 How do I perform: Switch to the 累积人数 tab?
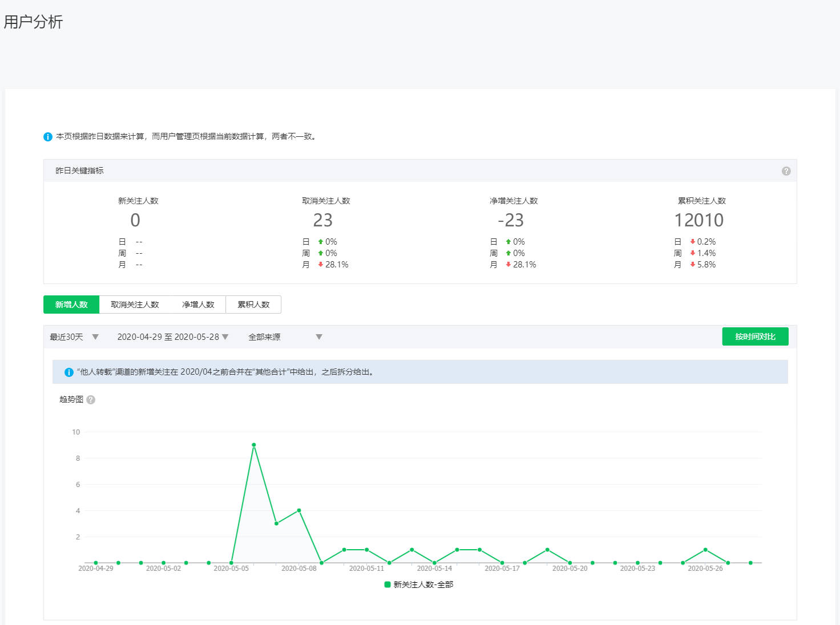253,305
